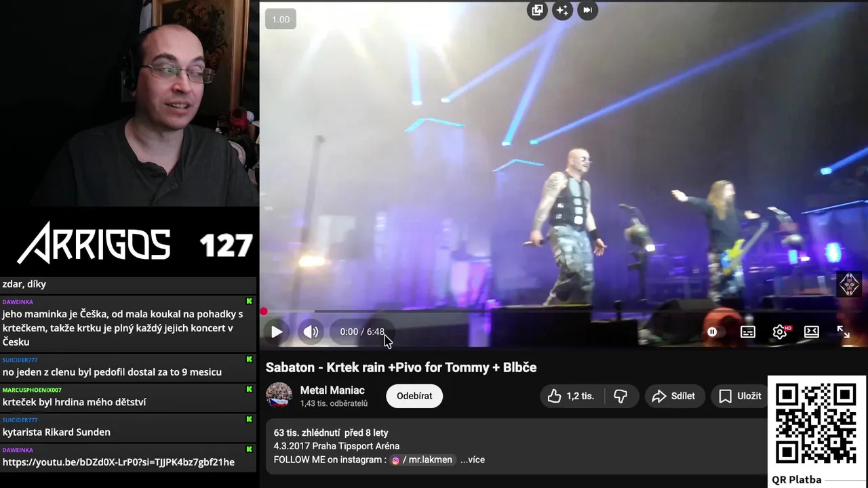Save the video using Uložit

tap(739, 396)
